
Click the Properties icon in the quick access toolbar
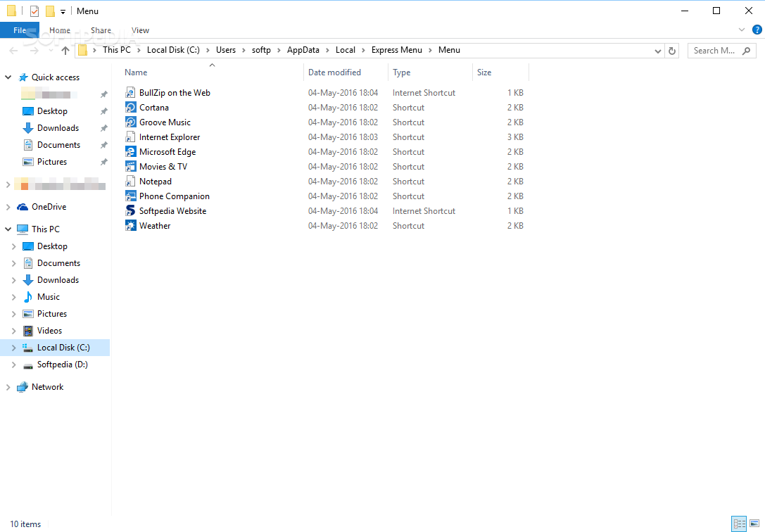coord(34,11)
